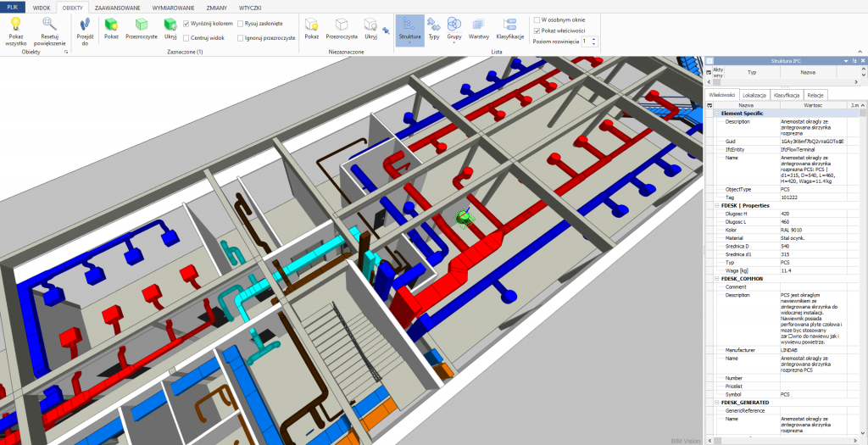Viewport: 868px width, 445px height.
Task: Click the Przejdź do footprints icon
Action: pyautogui.click(x=85, y=25)
